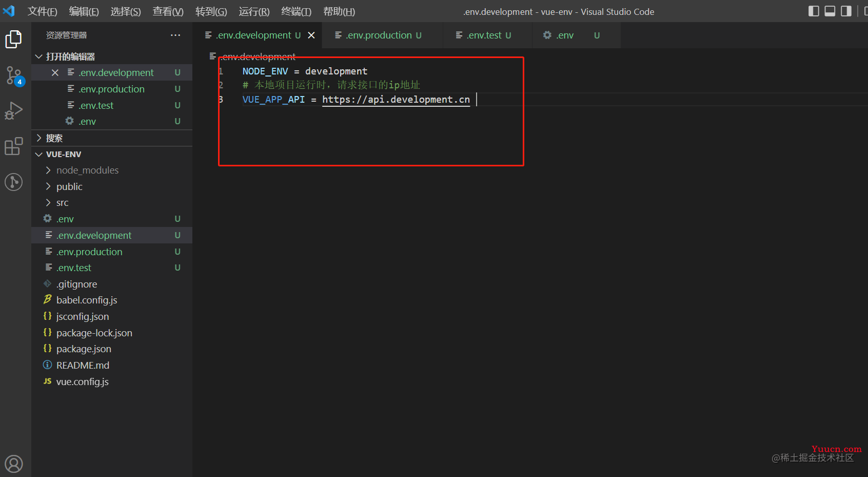
Task: Open the Git Graph activity bar icon
Action: [13, 182]
